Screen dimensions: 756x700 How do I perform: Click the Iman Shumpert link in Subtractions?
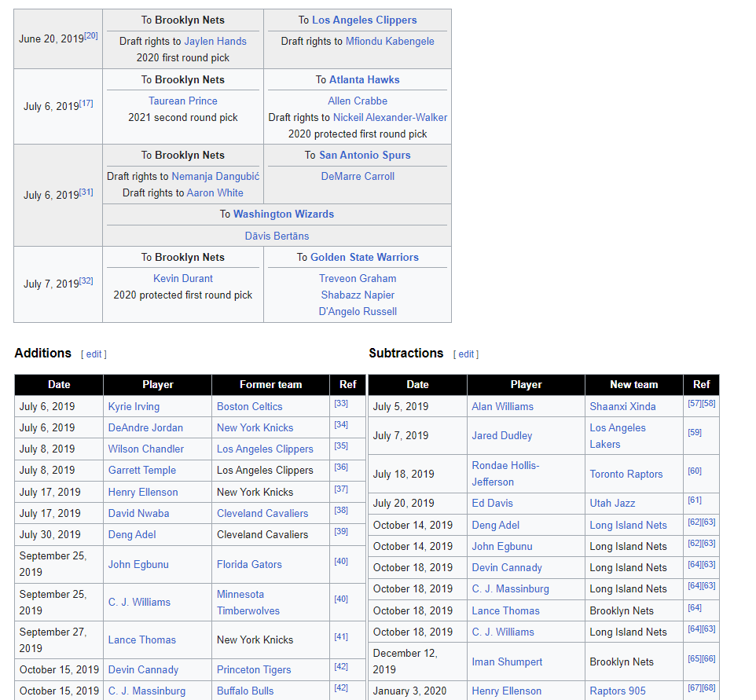tap(507, 662)
